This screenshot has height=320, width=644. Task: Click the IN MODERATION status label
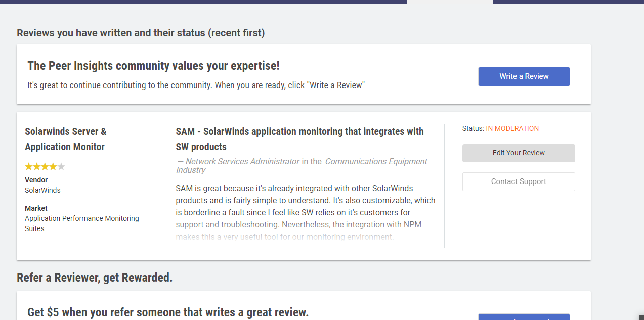click(512, 128)
